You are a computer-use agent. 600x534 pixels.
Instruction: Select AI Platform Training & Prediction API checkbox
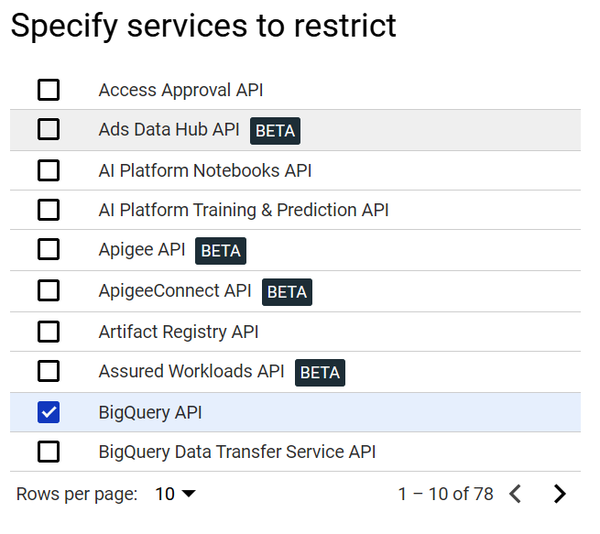click(49, 210)
